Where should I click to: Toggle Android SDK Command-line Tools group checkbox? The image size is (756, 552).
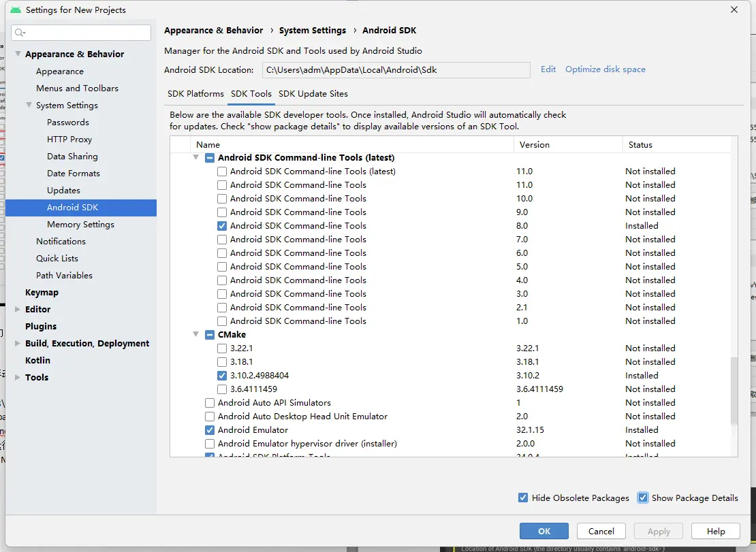[x=210, y=158]
